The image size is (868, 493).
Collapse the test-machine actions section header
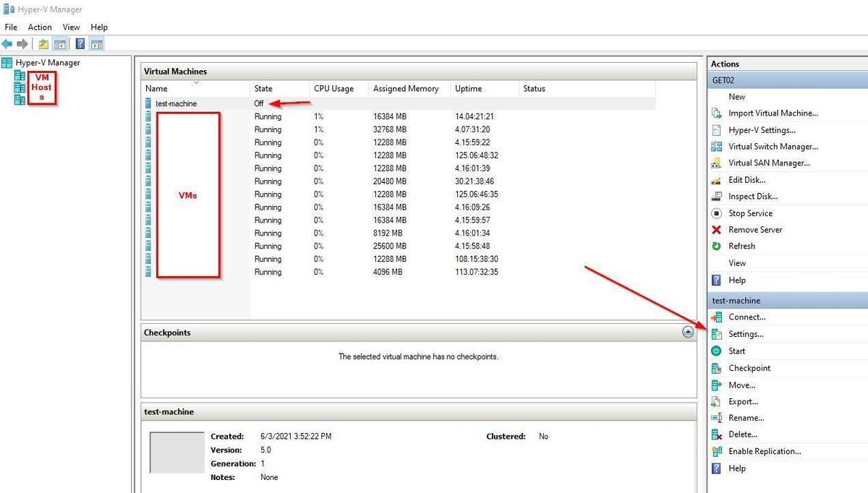(x=787, y=300)
